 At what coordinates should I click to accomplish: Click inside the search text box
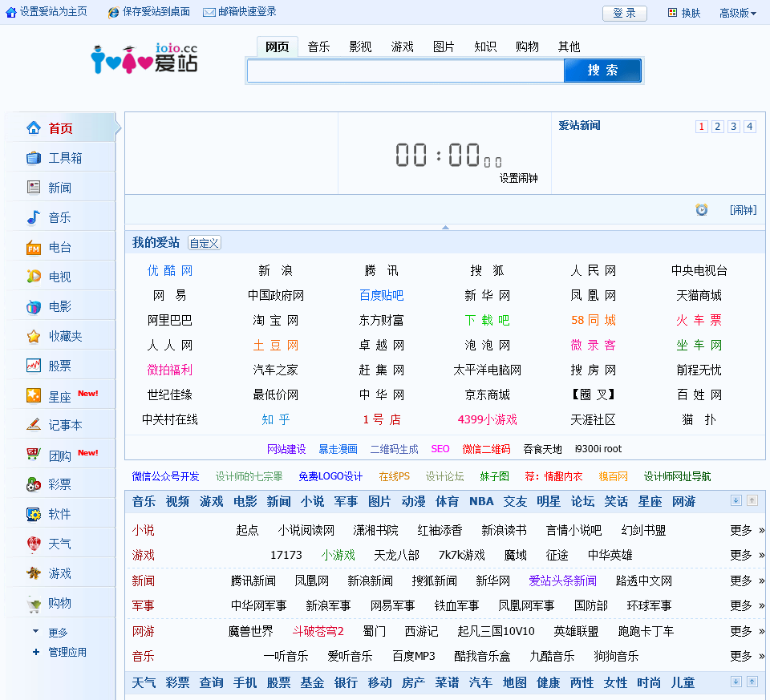405,71
